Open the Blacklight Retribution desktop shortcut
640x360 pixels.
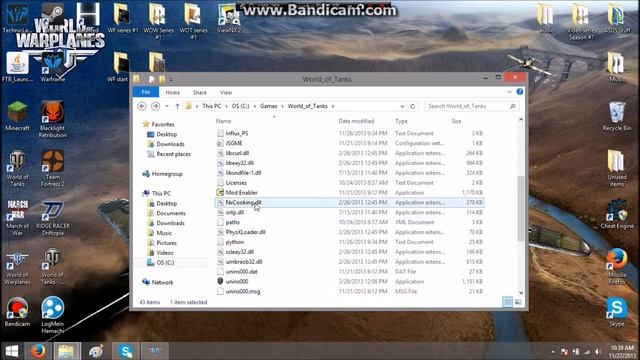click(x=53, y=119)
